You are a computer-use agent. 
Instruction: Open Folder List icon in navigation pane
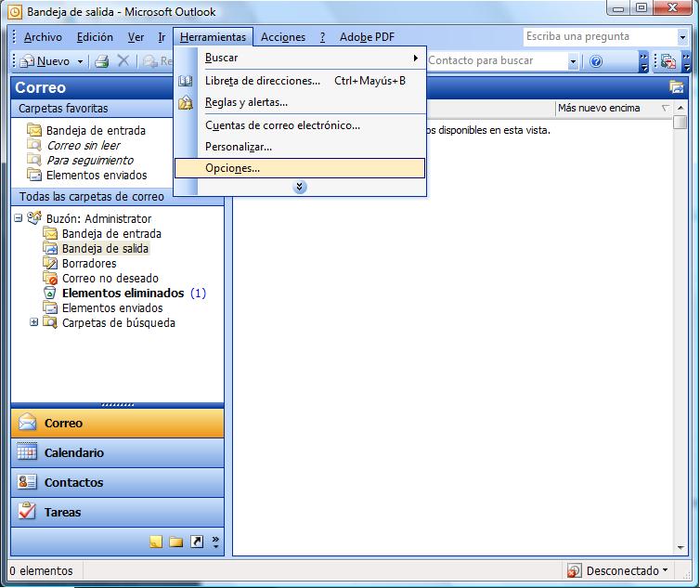[175, 542]
